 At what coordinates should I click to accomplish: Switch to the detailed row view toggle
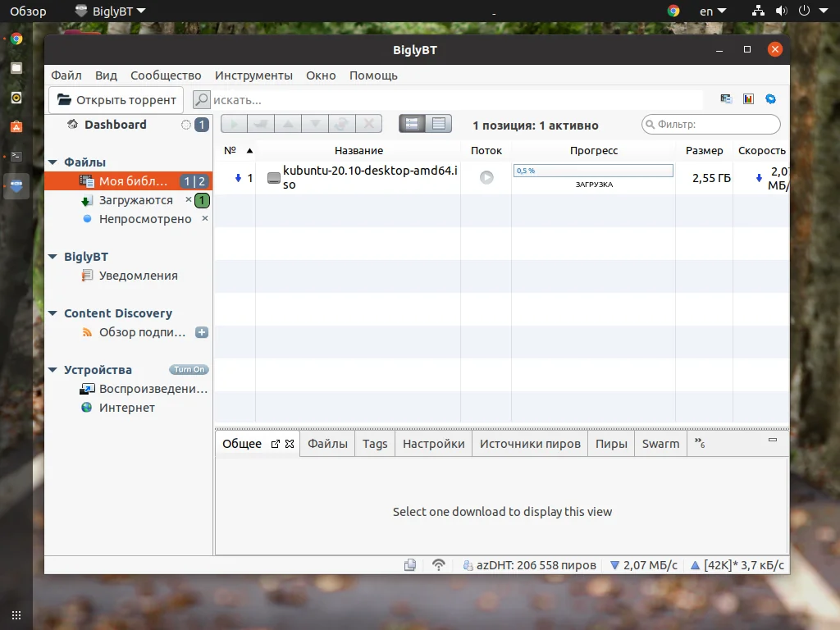412,124
